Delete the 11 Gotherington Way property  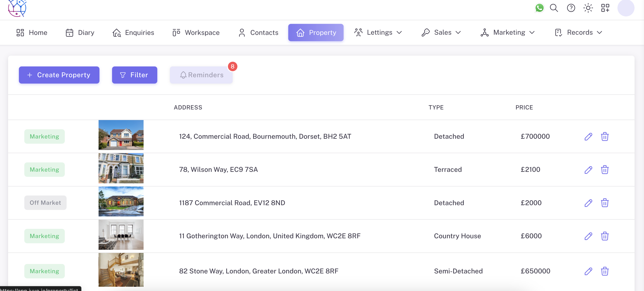click(604, 236)
